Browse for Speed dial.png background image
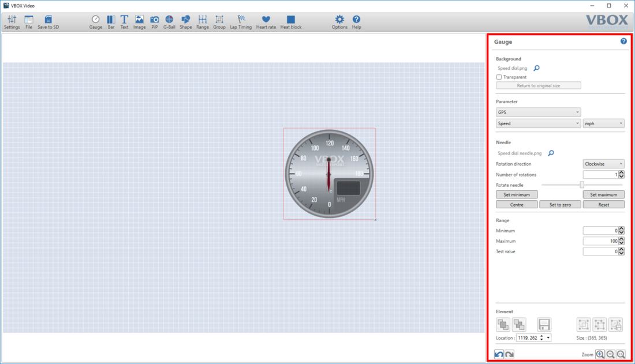 [537, 68]
